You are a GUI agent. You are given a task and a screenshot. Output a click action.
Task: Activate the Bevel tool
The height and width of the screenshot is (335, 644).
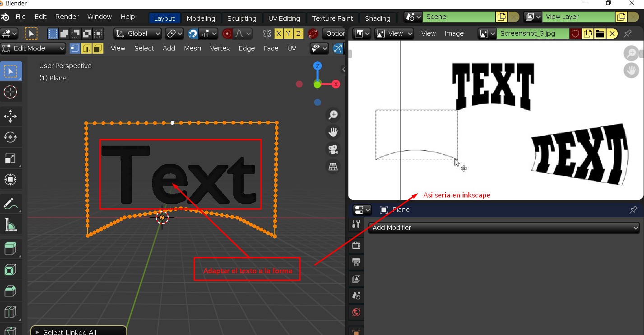(10, 290)
